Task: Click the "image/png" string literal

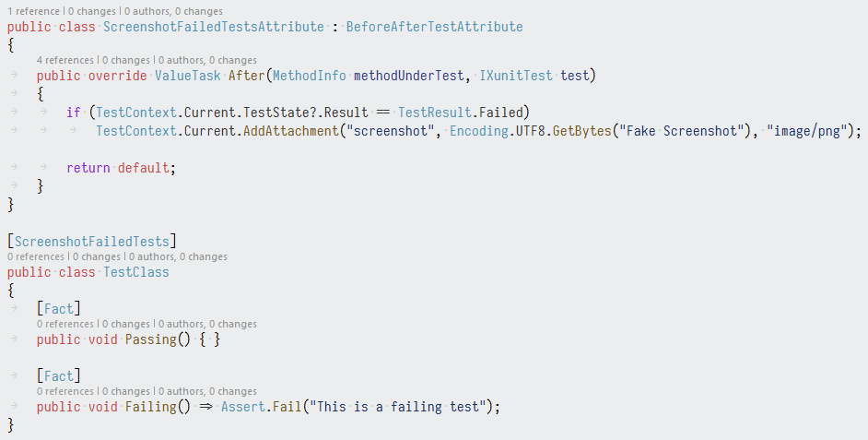Action: [807, 131]
